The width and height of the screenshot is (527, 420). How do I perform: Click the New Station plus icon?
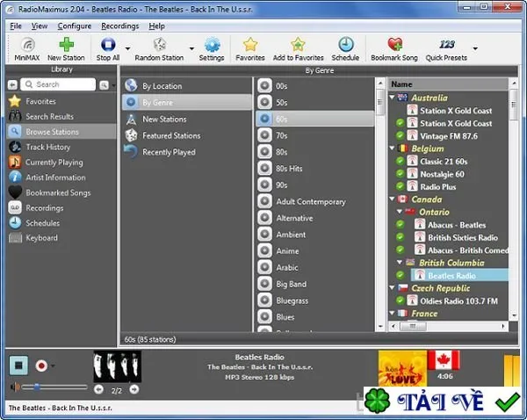tap(66, 45)
